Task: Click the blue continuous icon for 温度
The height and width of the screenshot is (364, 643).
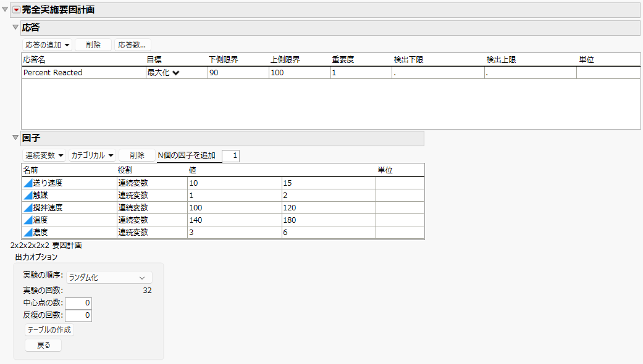Action: click(x=27, y=220)
